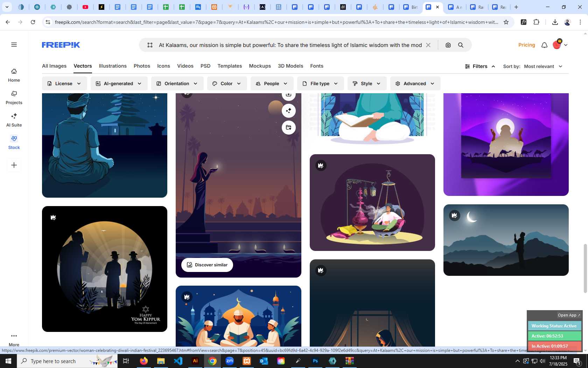Click the search magnifier icon

coord(461,45)
